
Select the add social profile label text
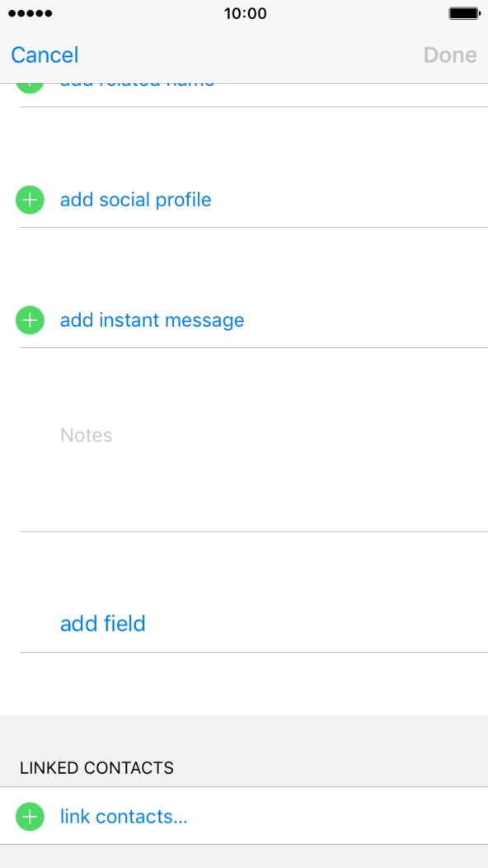tap(136, 200)
